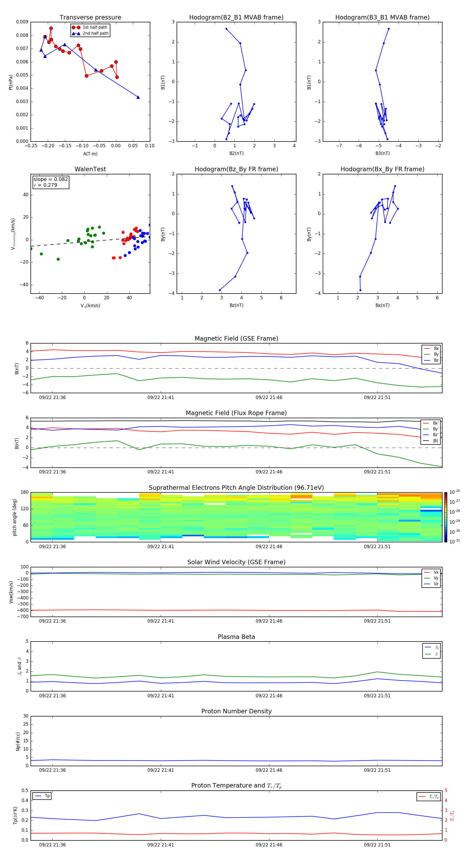Click the "V_A(km/s)" x-axis label
The width and height of the screenshot is (473, 868).
[90, 306]
